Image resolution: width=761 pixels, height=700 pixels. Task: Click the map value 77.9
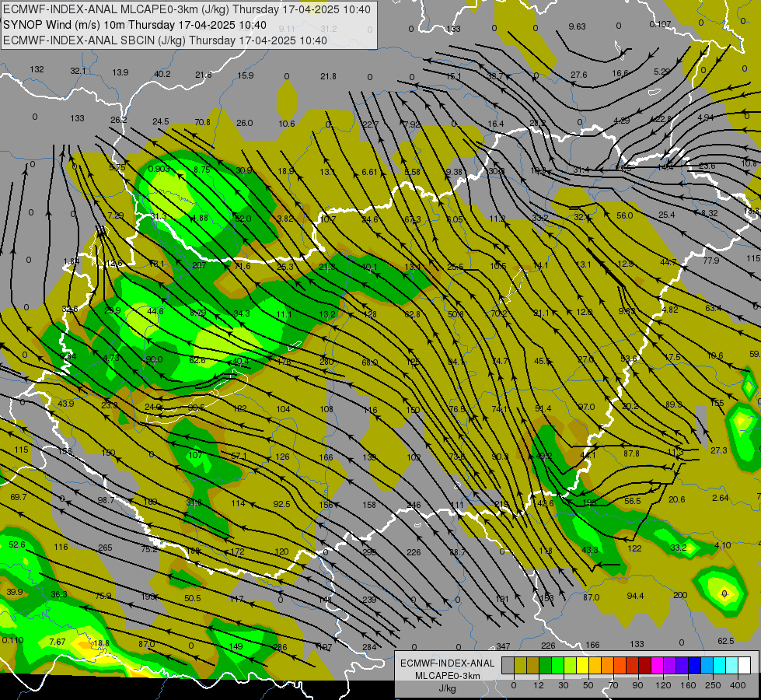pos(711,261)
